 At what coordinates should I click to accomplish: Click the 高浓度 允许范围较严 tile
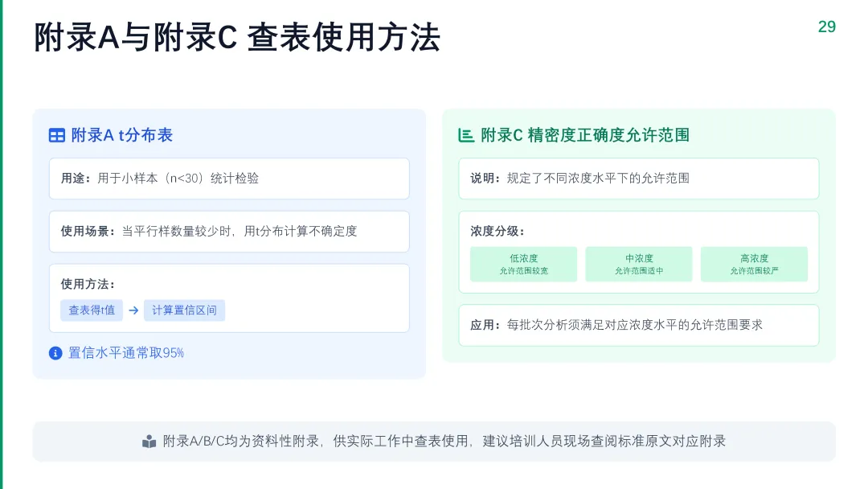coord(754,264)
